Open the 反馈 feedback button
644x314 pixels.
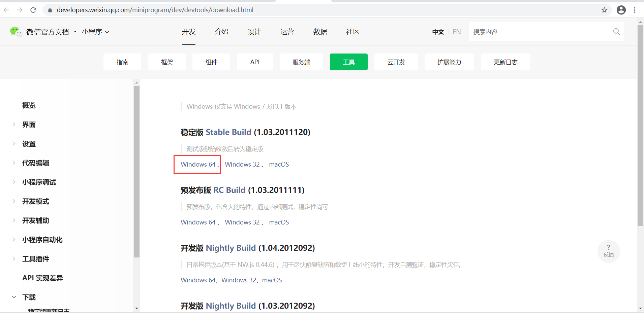(x=609, y=251)
